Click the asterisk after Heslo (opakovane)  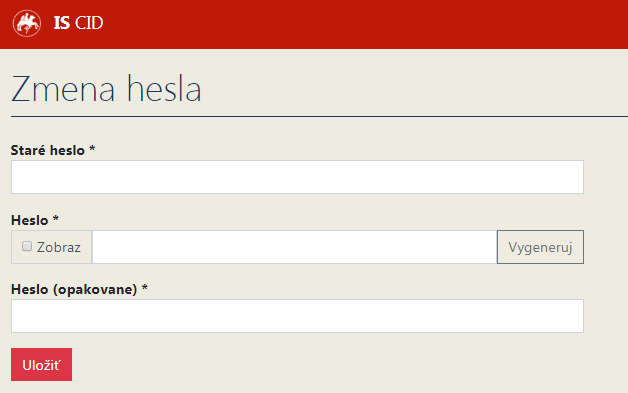coord(145,288)
